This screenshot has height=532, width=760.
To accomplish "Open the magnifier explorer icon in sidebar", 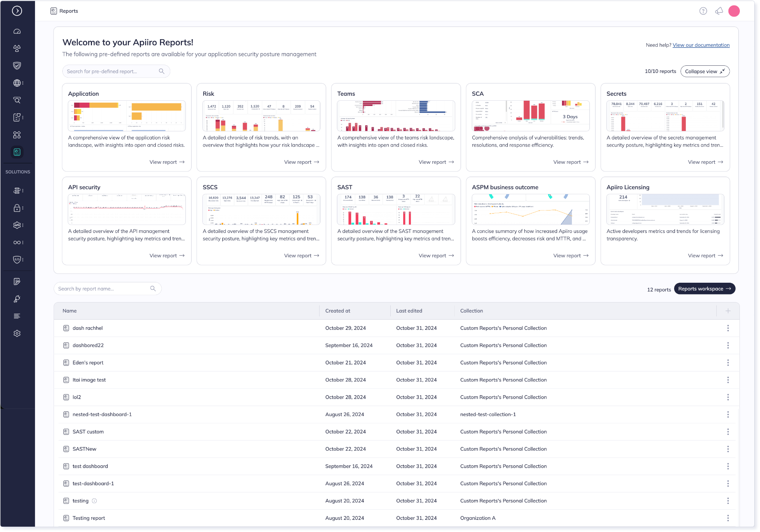I will coord(17,100).
